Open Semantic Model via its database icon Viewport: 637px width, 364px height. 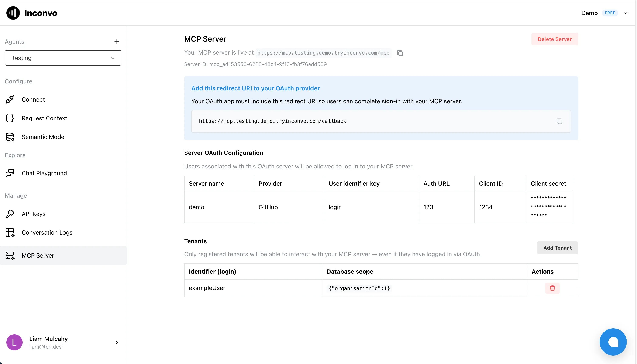coord(10,137)
